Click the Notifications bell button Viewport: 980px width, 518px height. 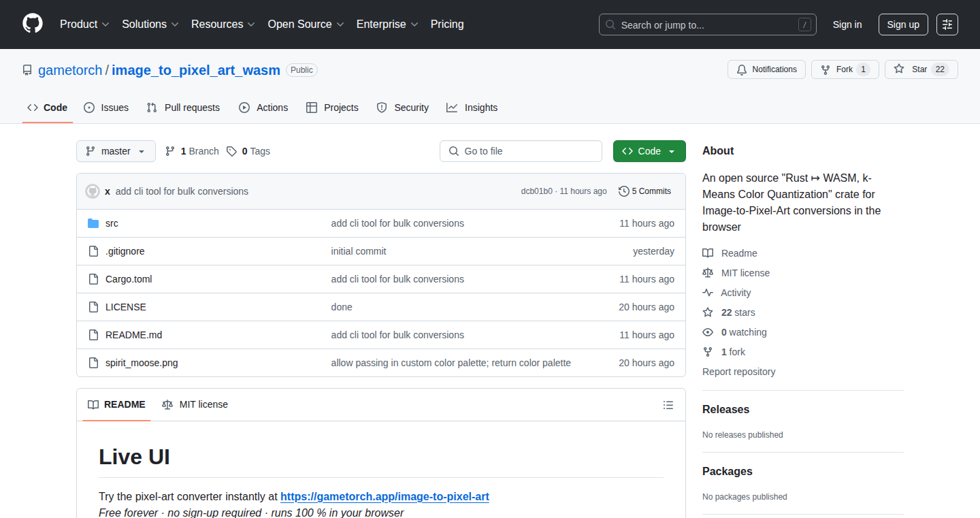coord(766,69)
